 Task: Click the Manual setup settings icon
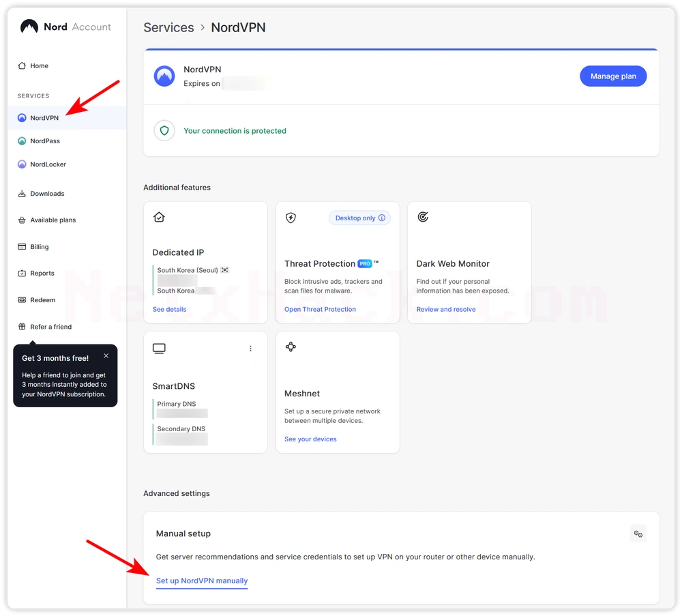[638, 533]
